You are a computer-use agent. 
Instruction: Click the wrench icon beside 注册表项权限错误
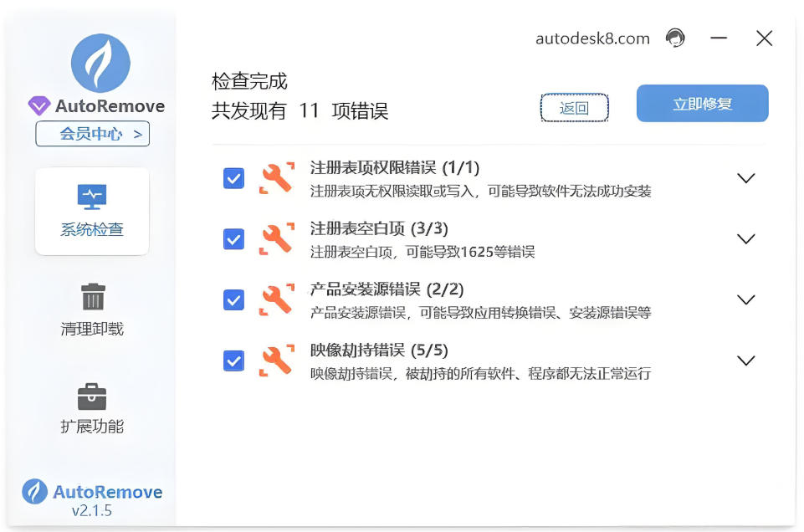(x=276, y=178)
